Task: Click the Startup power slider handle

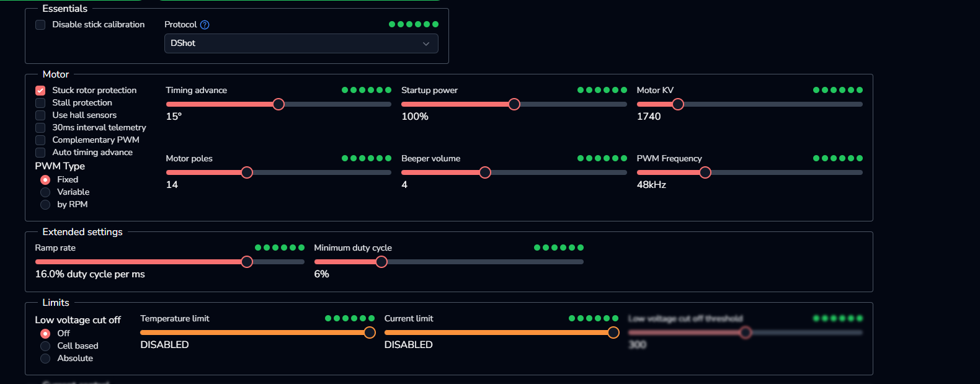Action: 514,104
